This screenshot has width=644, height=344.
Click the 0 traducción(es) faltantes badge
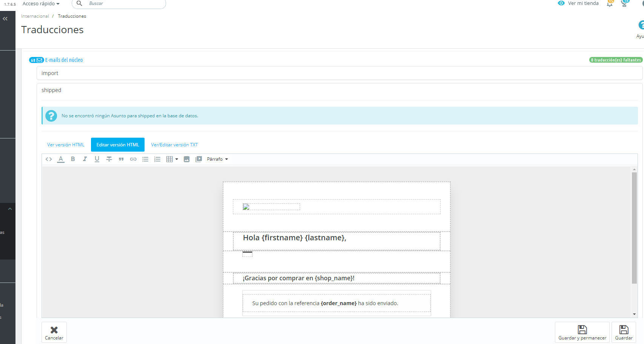pyautogui.click(x=616, y=60)
